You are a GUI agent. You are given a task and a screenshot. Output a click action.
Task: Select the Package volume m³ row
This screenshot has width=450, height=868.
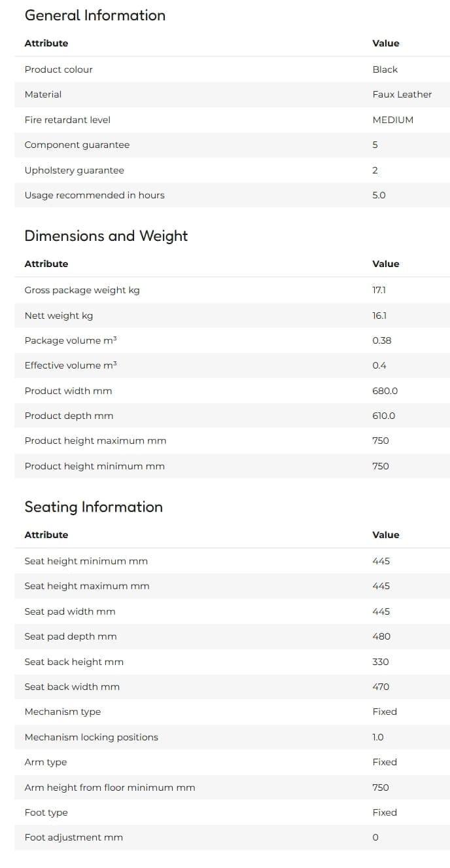232,340
